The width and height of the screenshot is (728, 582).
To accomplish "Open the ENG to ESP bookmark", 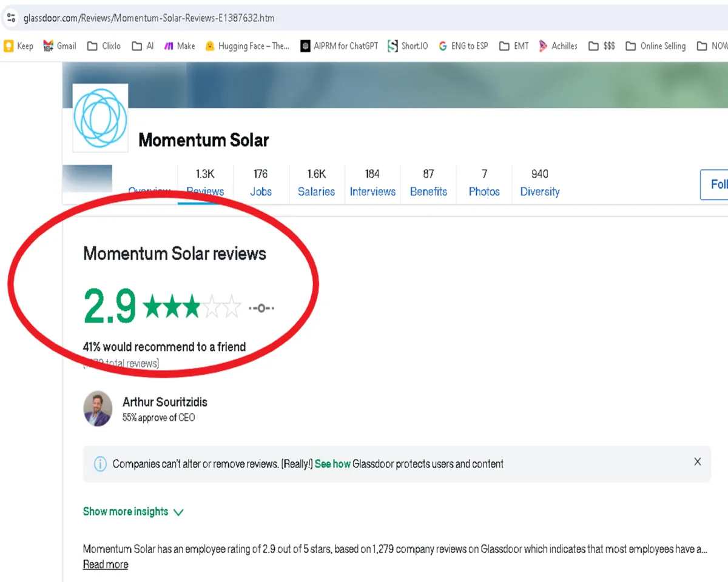I will (463, 46).
